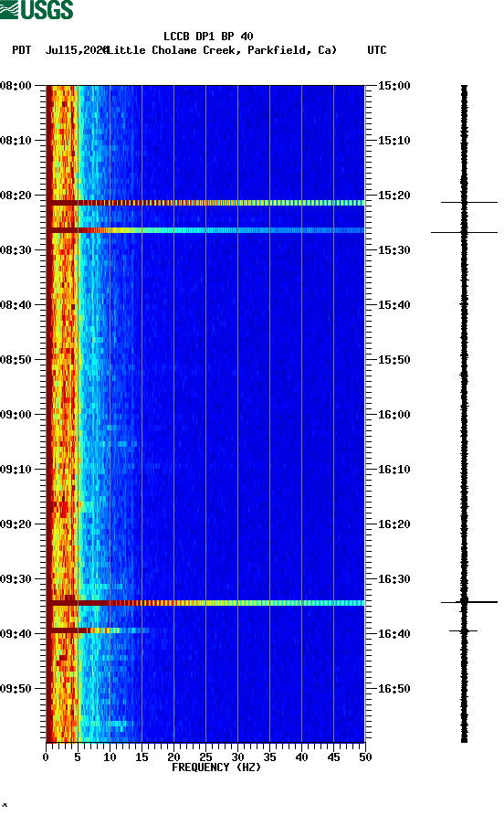Click the 'FREQUENCY (HZ)' axis label

click(216, 767)
